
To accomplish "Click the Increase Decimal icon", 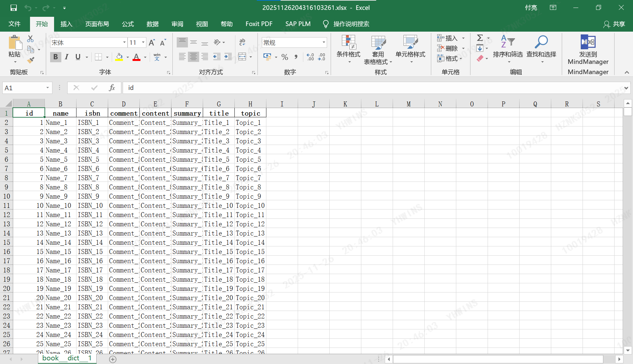I will [x=310, y=57].
